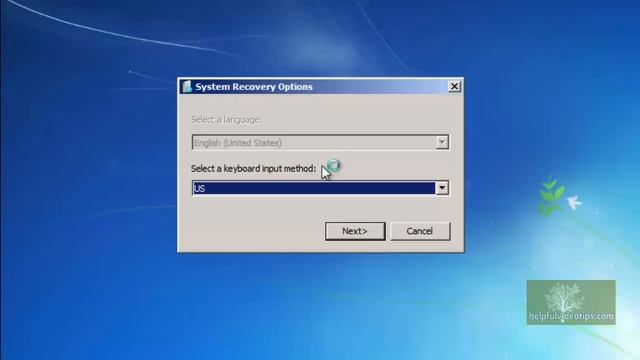
Task: Close the System Recovery Options dialog
Action: click(454, 87)
